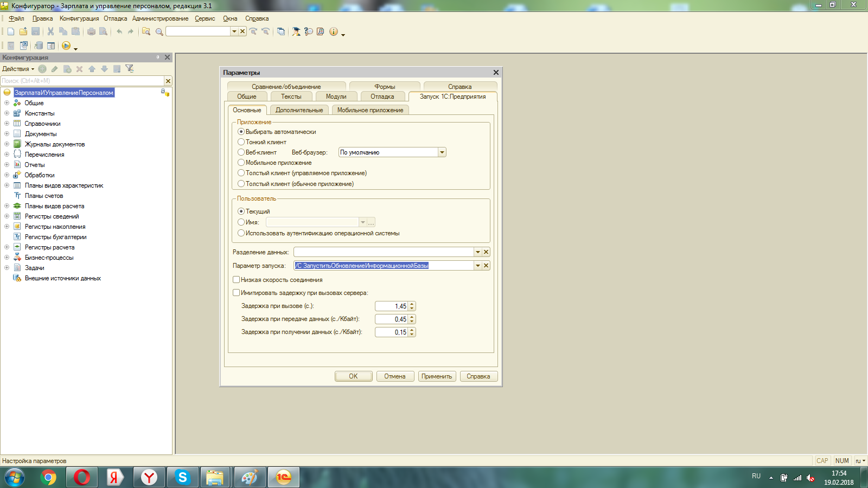The image size is (868, 488).
Task: Click the OK button in Параметры dialog
Action: point(353,376)
